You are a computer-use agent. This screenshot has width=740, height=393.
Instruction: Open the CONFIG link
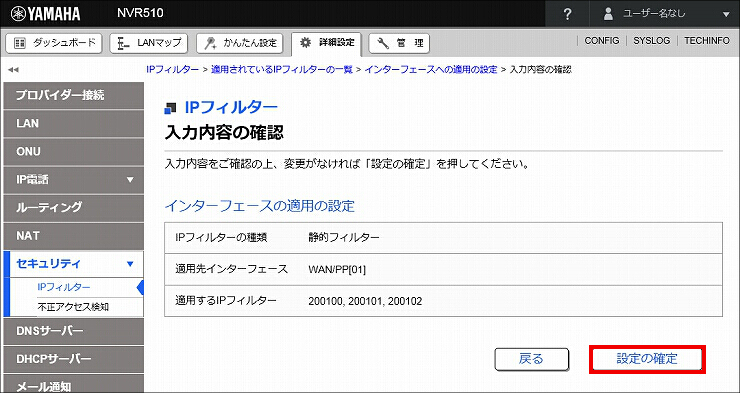(602, 41)
